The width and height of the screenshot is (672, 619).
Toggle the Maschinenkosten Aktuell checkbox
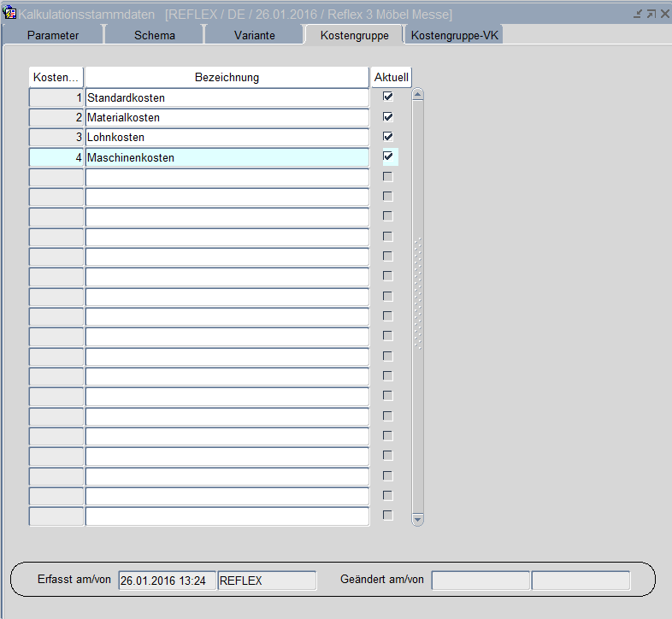click(388, 156)
